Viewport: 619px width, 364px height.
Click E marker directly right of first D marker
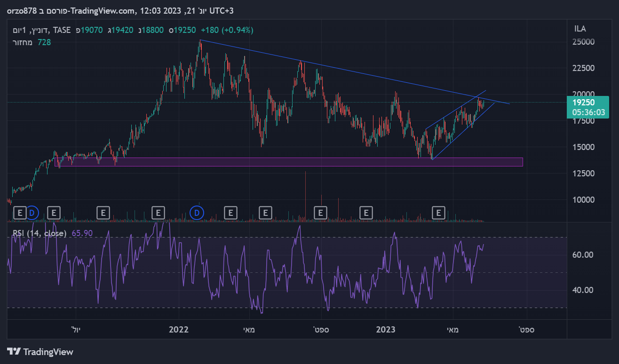54,213
